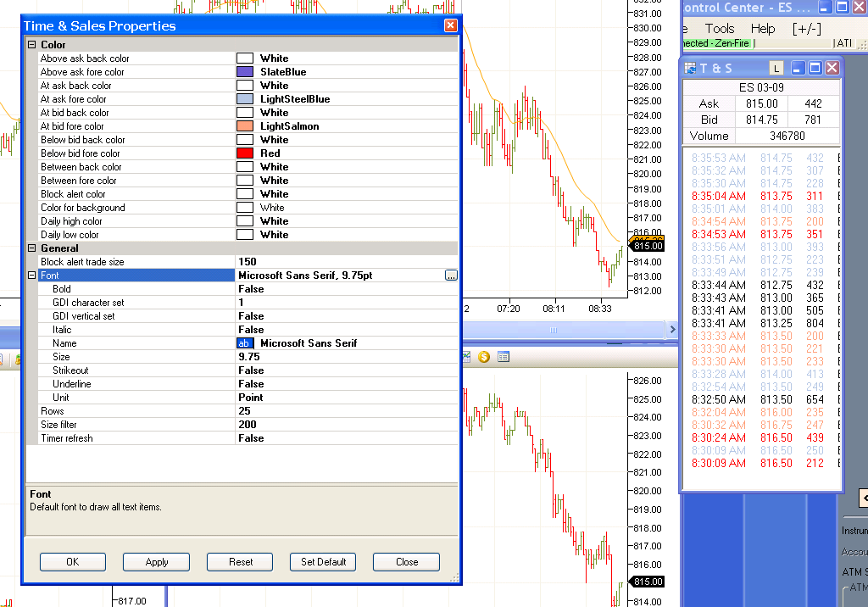868x607 pixels.
Task: Edit the Rows value 25
Action: tap(347, 411)
